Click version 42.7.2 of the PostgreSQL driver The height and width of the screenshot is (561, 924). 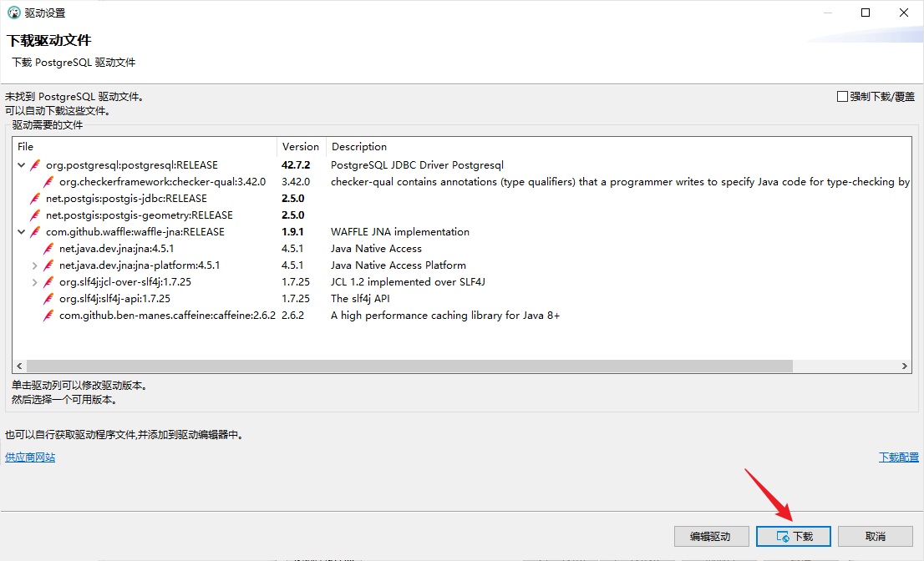coord(296,165)
